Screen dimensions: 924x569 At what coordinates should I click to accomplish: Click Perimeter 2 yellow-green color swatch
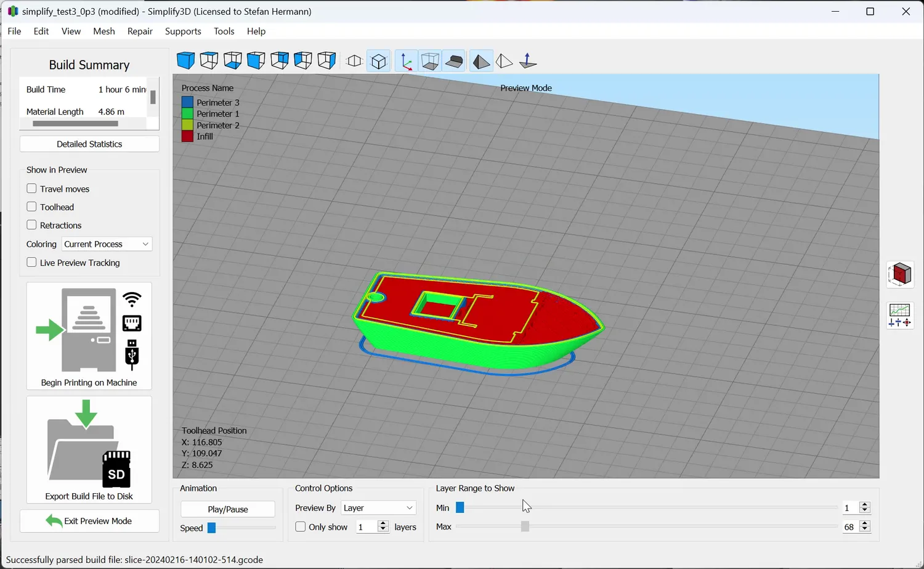pyautogui.click(x=187, y=125)
